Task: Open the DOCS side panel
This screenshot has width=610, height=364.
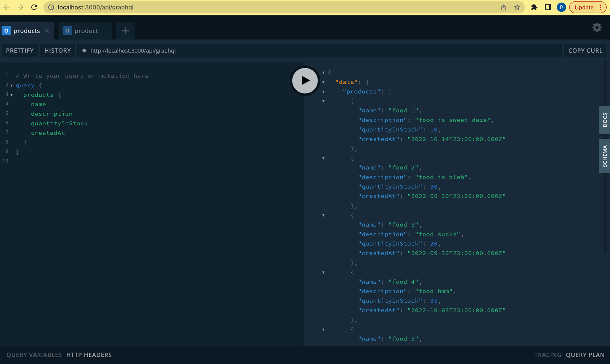Action: click(605, 120)
